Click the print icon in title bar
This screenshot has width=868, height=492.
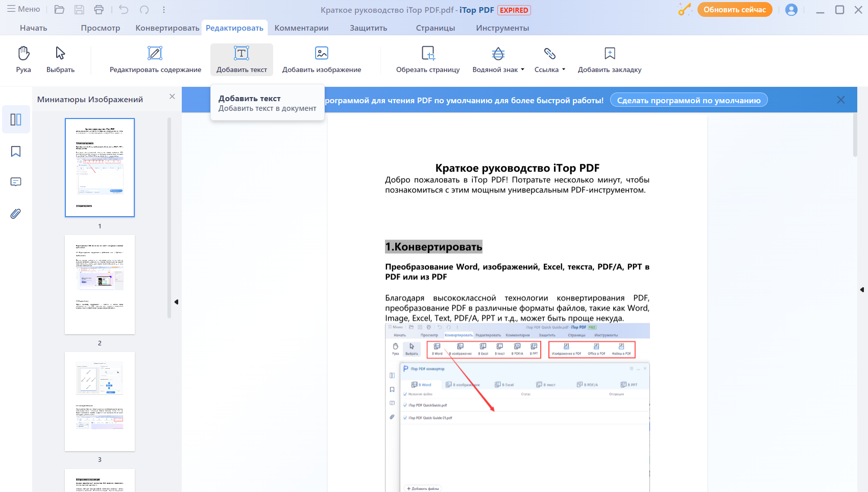tap(99, 10)
